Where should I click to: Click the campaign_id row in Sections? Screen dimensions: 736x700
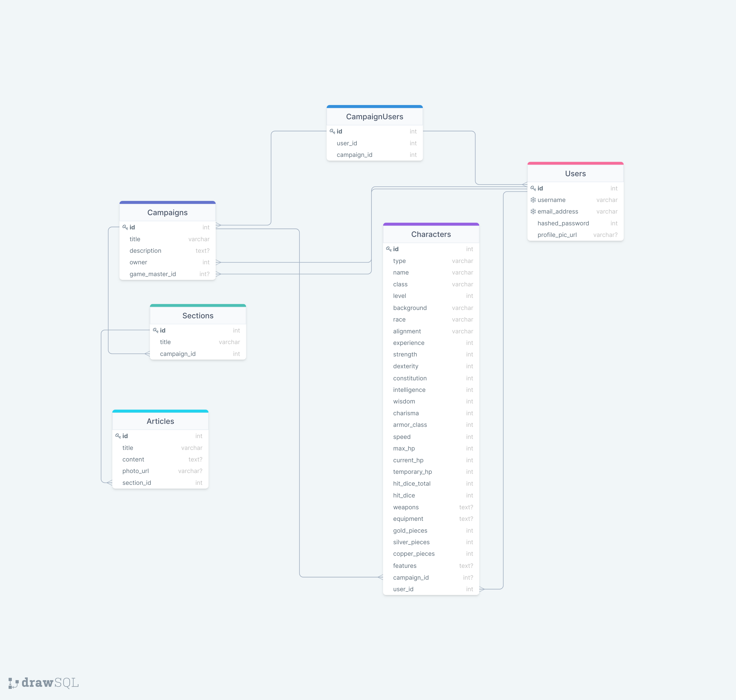point(198,354)
